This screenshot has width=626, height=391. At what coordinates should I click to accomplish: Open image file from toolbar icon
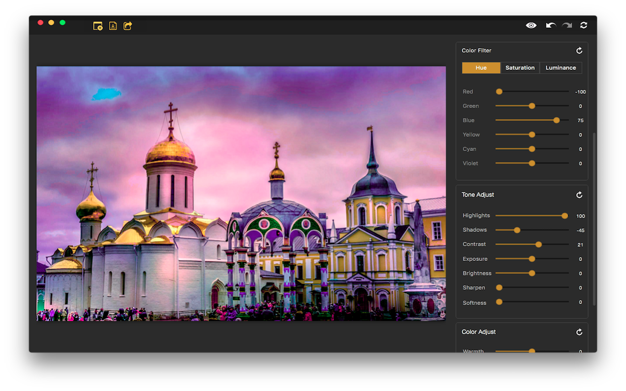pyautogui.click(x=98, y=26)
